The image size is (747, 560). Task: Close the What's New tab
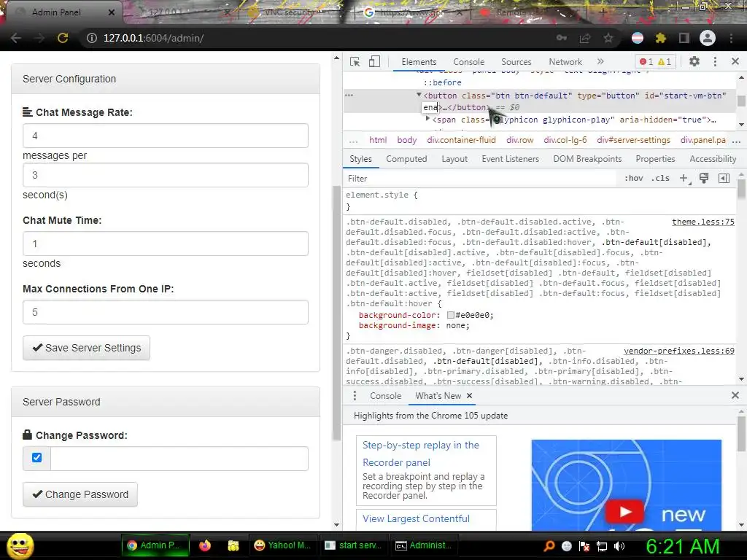469,396
